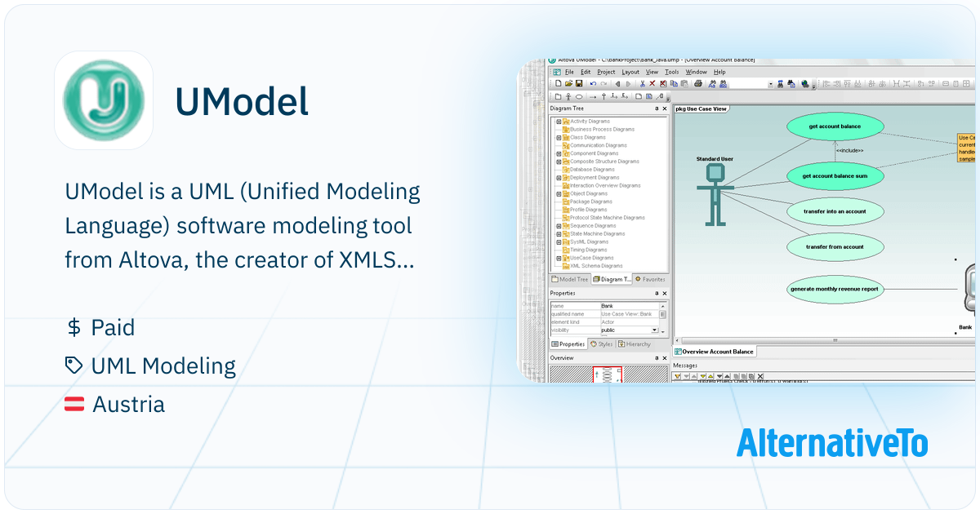This screenshot has width=980, height=514.
Task: Click the New project toolbar icon
Action: click(x=558, y=83)
